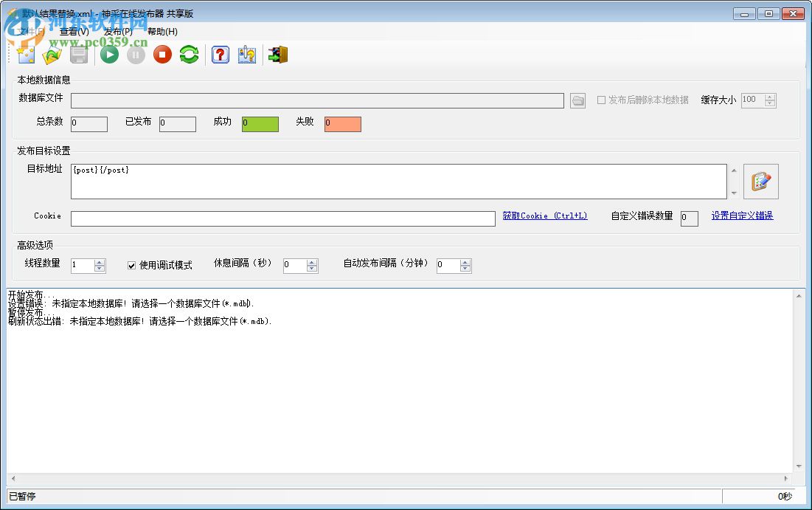Screen dimensions: 812x510
Task: Click the folder browse button beside 数据库文件
Action: tap(577, 100)
